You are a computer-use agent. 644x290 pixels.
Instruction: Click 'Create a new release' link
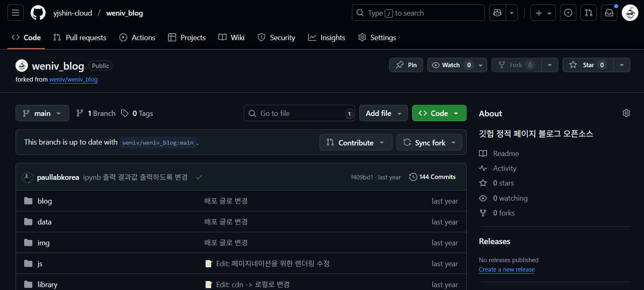click(507, 270)
